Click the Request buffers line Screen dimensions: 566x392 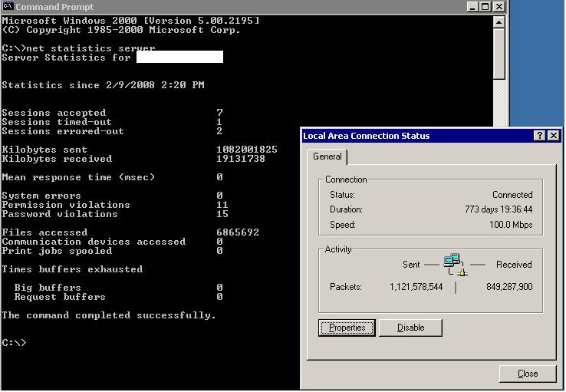click(118, 297)
